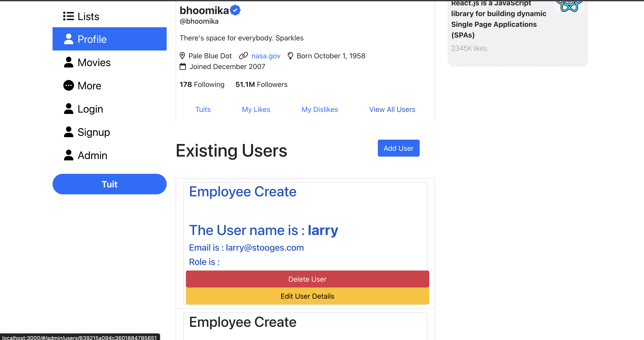Click the Profile person icon
This screenshot has width=644, height=340.
click(68, 39)
